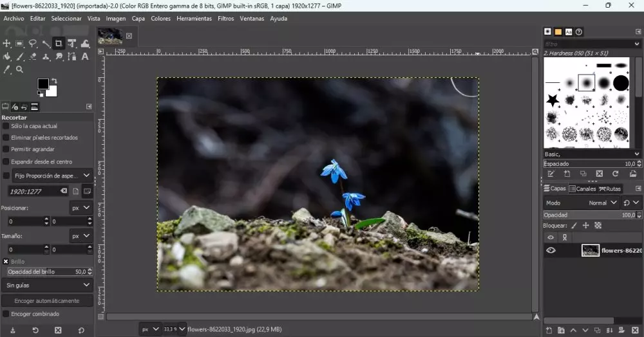Enable 'Encoger combinado' checkbox
This screenshot has height=337, width=644.
click(6, 314)
